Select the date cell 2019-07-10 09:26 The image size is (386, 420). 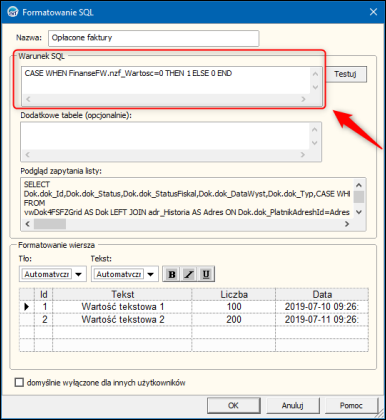coord(322,307)
